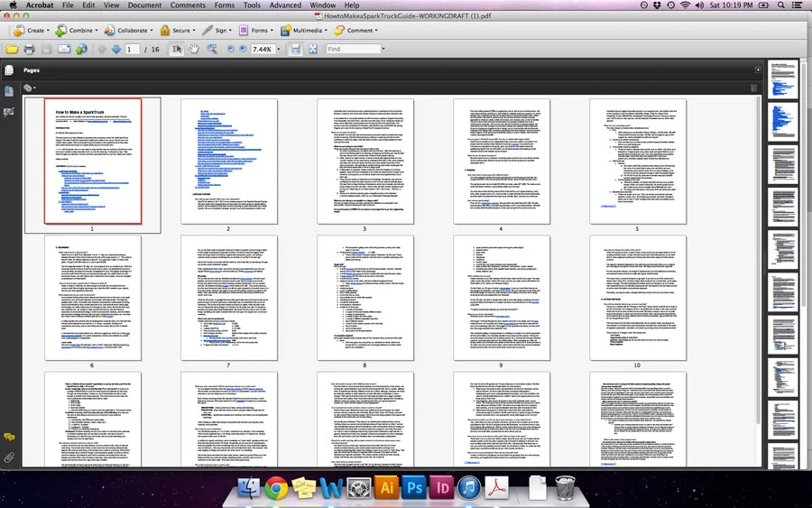Image resolution: width=812 pixels, height=508 pixels.
Task: Select page 8 thumbnail in Pages panel
Action: 365,298
